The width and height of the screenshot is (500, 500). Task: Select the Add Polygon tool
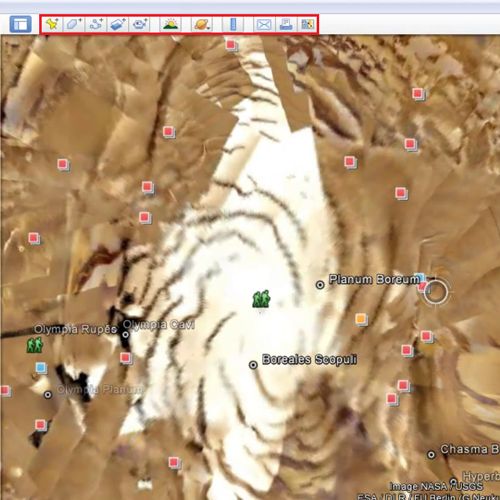pos(74,24)
